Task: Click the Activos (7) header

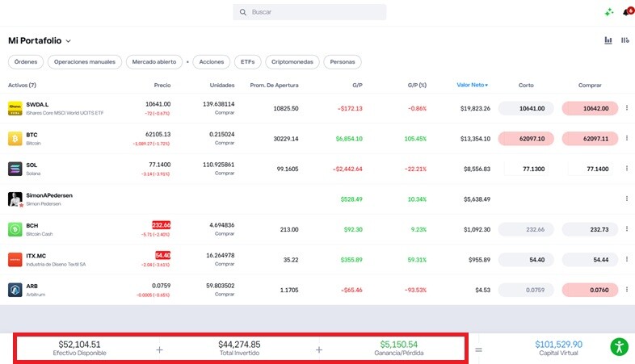Action: (23, 86)
